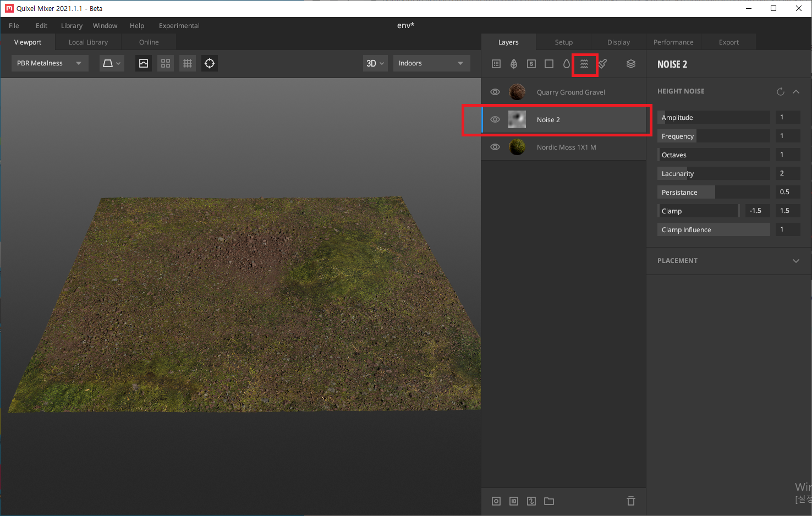Open the Window menu
The width and height of the screenshot is (812, 516).
(x=105, y=26)
